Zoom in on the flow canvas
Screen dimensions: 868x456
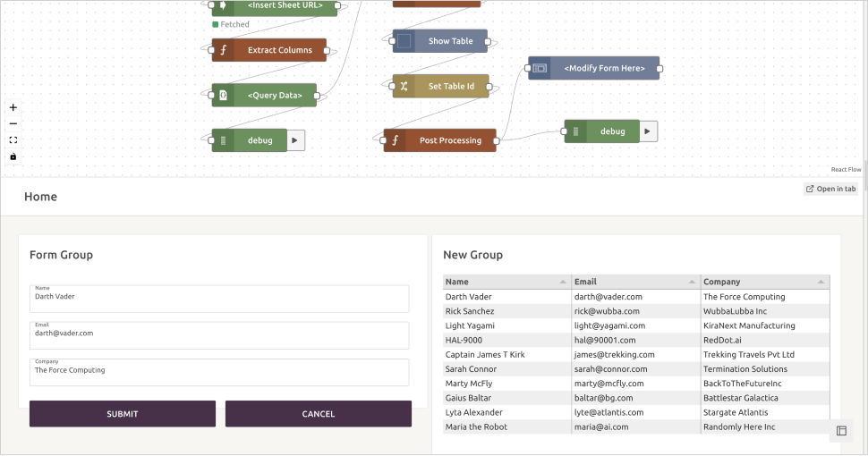(13, 107)
